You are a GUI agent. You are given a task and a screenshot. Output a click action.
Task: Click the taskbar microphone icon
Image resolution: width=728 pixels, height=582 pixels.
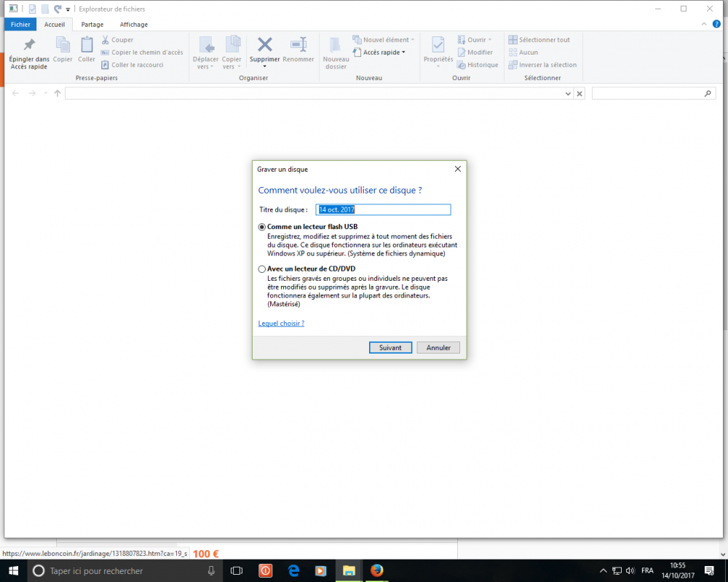click(x=211, y=571)
